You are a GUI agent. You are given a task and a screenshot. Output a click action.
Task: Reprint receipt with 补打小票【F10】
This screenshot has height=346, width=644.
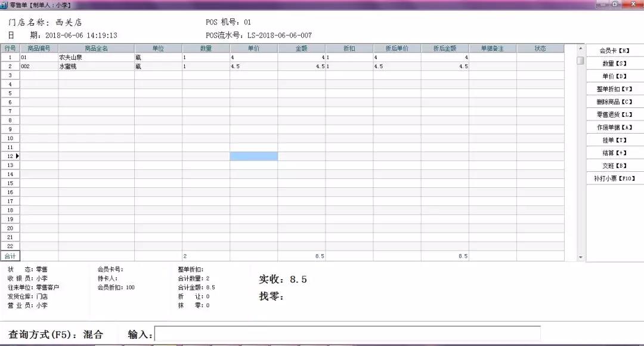pos(614,178)
